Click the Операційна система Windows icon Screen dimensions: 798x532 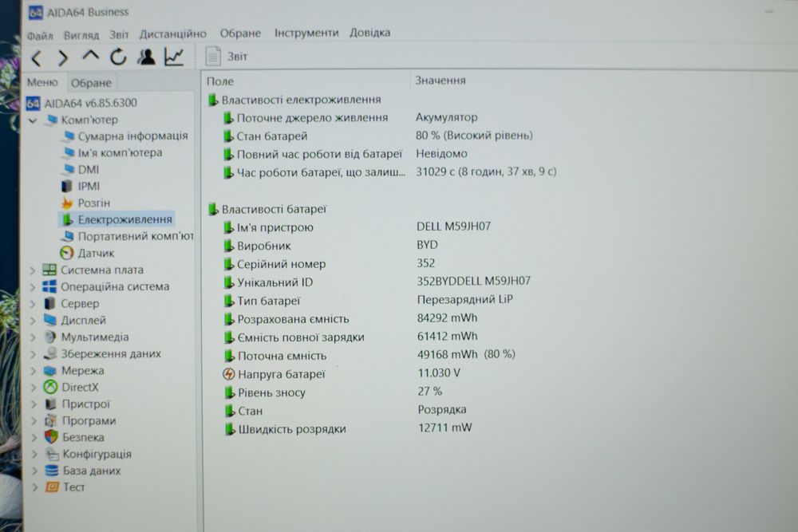49,286
